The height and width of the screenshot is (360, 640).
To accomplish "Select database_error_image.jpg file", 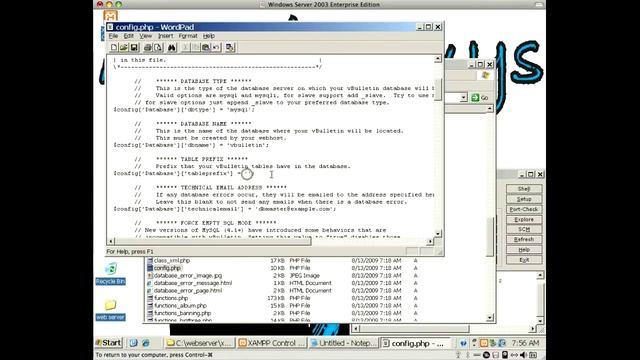I will (x=188, y=276).
